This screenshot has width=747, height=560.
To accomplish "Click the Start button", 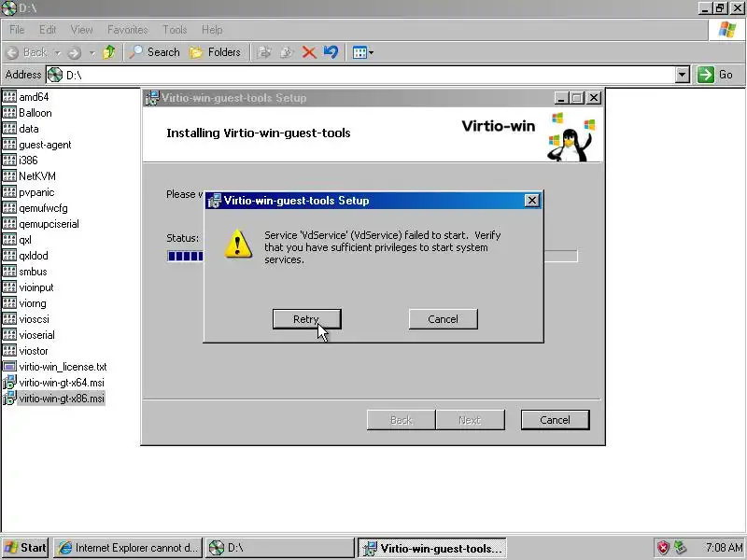I will tap(25, 548).
